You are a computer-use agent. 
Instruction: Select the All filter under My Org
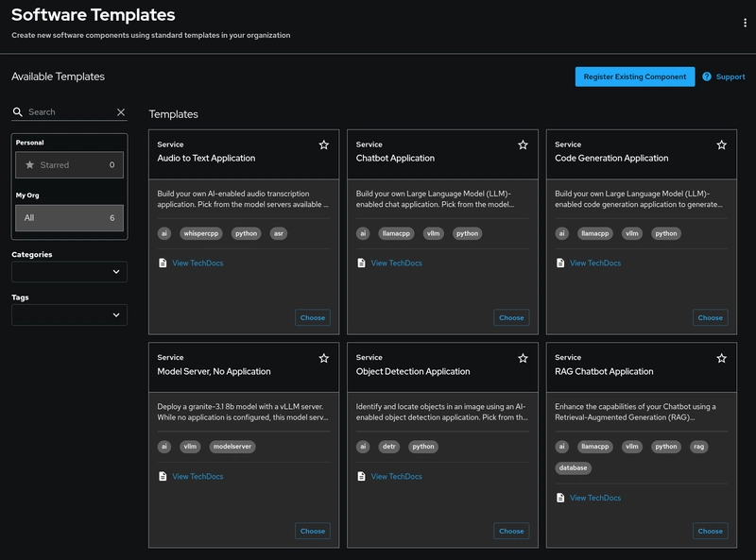click(69, 218)
